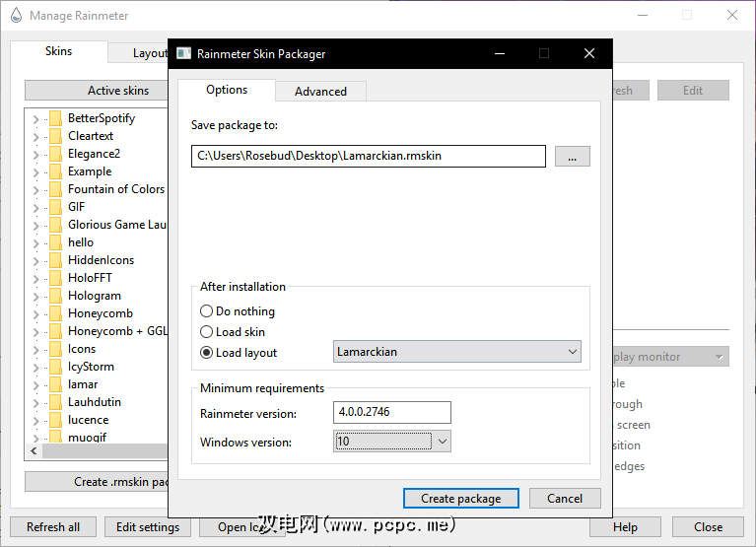Click the Rainmeter version input field
Viewport: 756px width, 547px height.
point(392,413)
